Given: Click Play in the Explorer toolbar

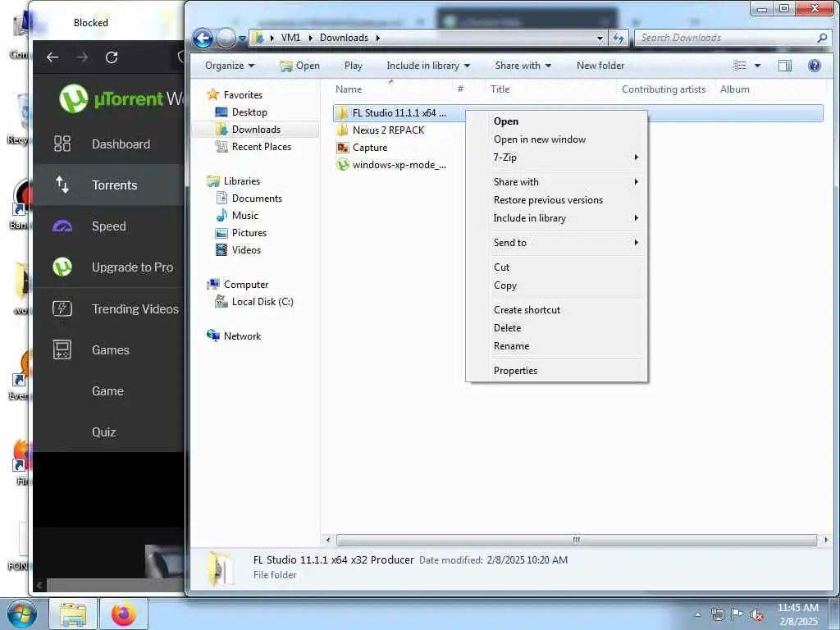Looking at the screenshot, I should point(353,66).
